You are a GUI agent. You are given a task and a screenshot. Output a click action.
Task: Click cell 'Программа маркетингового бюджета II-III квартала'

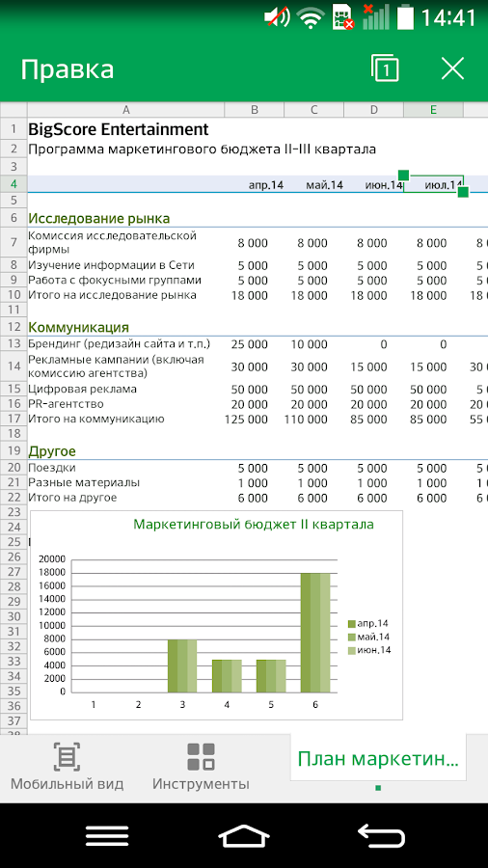click(202, 149)
